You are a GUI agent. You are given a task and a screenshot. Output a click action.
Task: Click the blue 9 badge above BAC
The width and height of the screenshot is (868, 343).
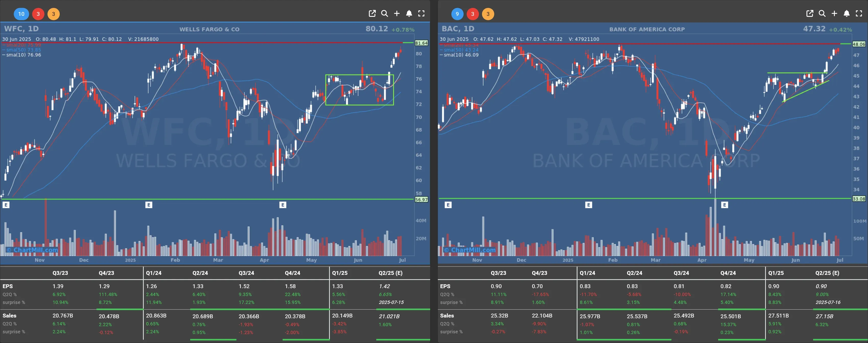pyautogui.click(x=457, y=14)
